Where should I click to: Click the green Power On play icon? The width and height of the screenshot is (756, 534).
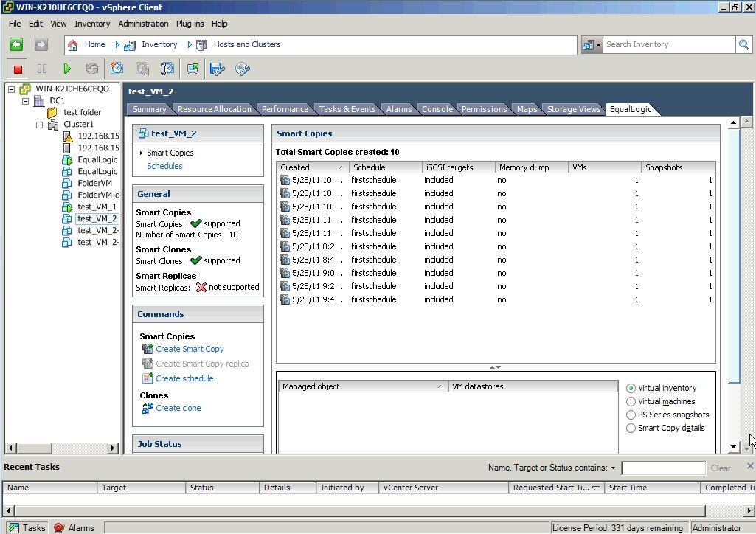tap(67, 69)
